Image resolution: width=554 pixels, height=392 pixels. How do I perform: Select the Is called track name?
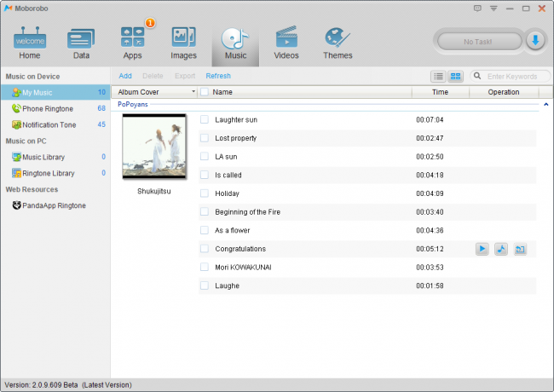228,175
